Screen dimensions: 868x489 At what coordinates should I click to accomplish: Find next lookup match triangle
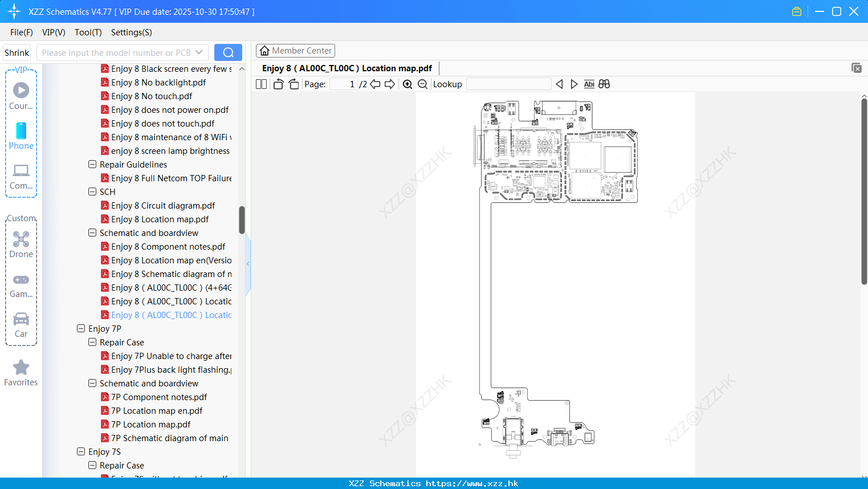coord(574,84)
